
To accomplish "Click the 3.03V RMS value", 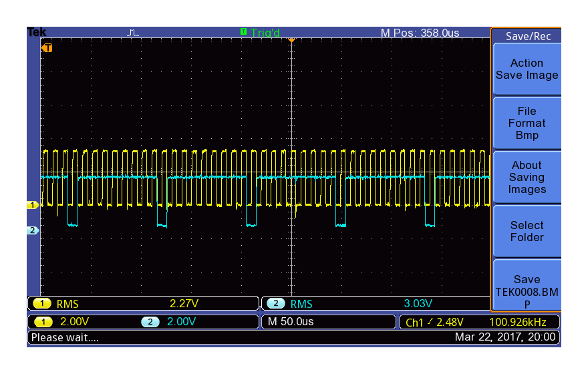I will coord(418,303).
